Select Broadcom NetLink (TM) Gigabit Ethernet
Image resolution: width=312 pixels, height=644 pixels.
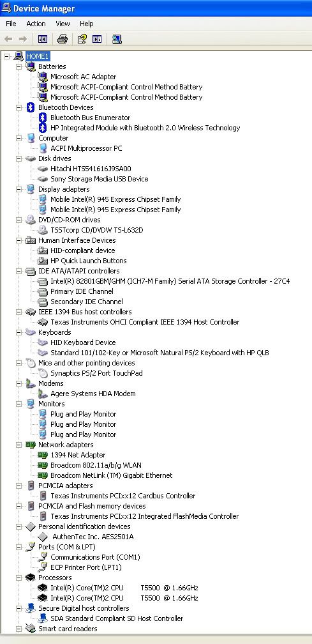pyautogui.click(x=112, y=475)
